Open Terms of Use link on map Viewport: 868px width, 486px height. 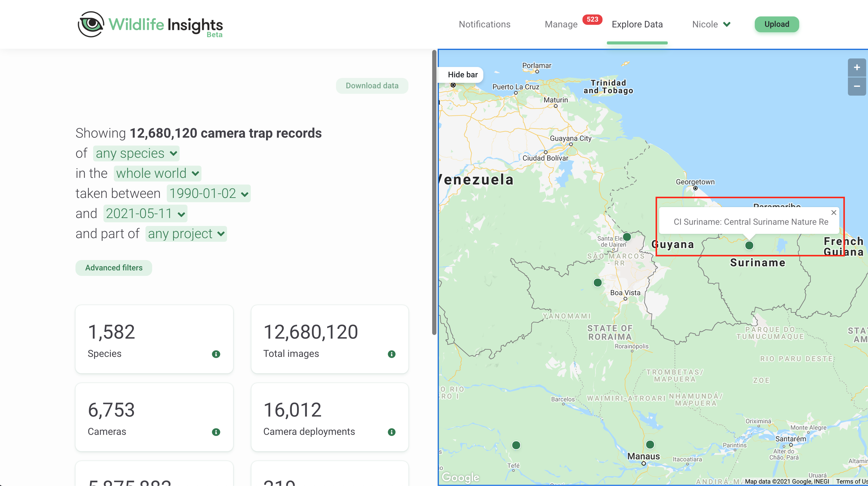852,481
